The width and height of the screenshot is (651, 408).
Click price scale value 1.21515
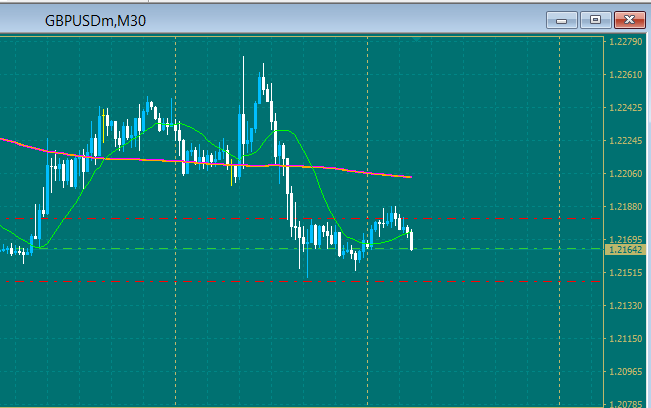(x=625, y=273)
